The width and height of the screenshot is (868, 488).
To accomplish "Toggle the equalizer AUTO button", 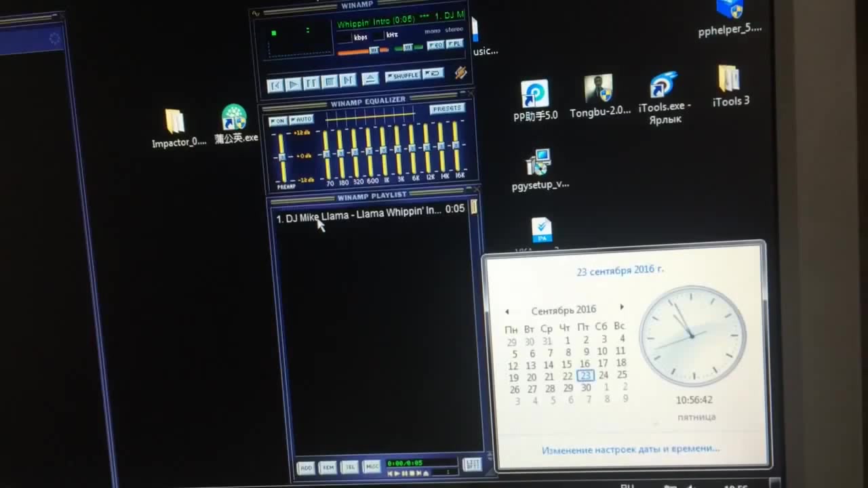I will [302, 120].
